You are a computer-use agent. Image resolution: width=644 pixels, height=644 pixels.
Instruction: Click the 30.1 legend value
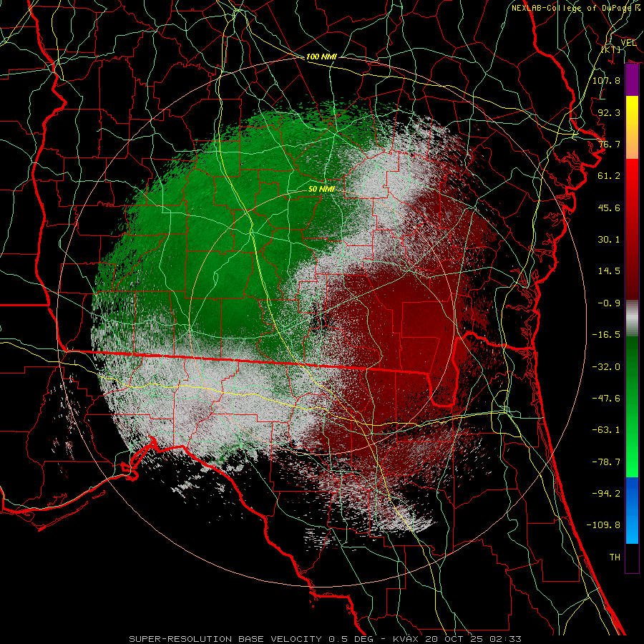[x=609, y=240]
